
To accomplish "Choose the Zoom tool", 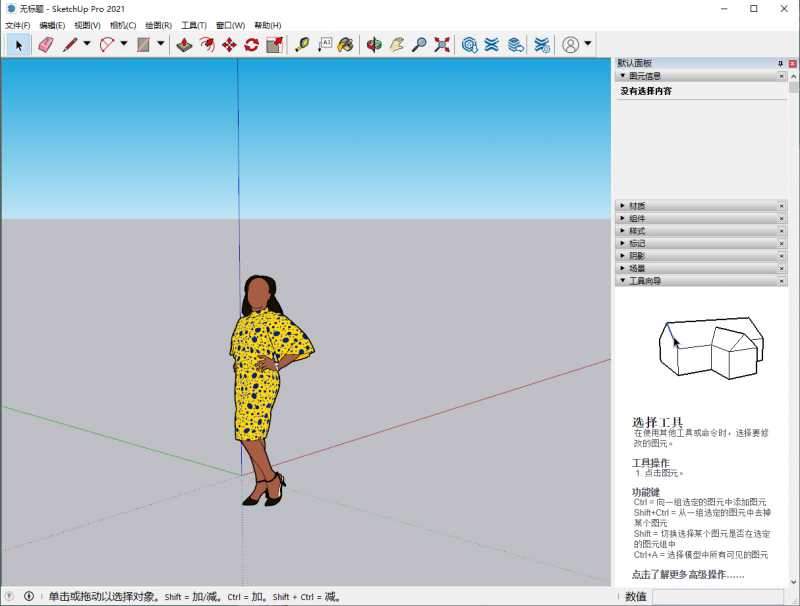I will [x=421, y=43].
